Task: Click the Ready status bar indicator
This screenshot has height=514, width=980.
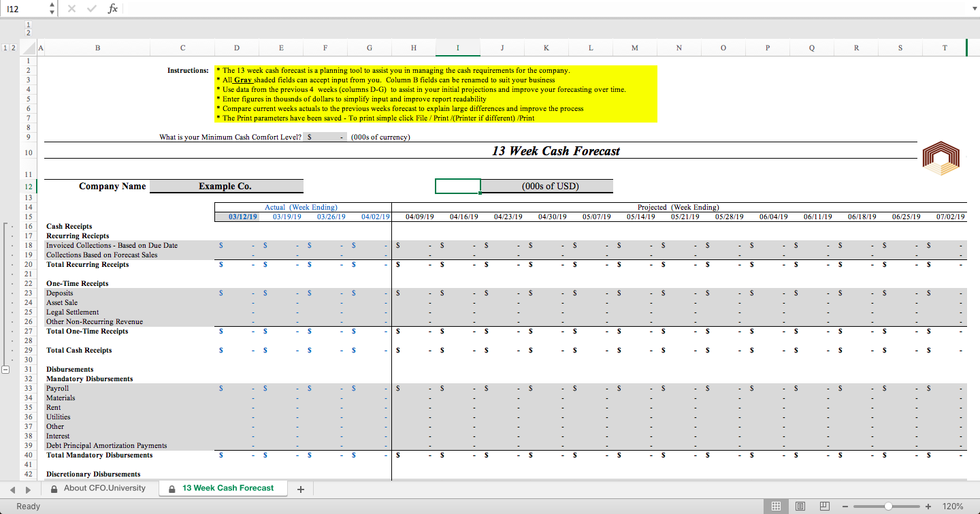Action: [28, 506]
